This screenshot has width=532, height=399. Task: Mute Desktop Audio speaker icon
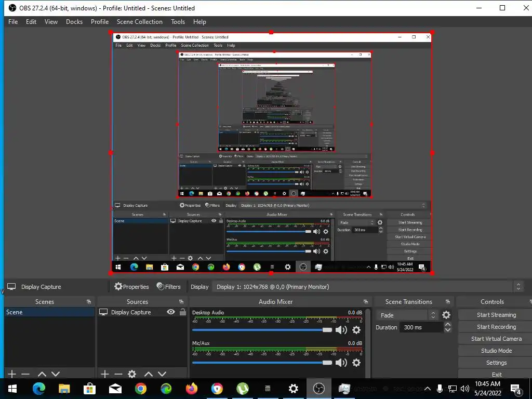(341, 330)
